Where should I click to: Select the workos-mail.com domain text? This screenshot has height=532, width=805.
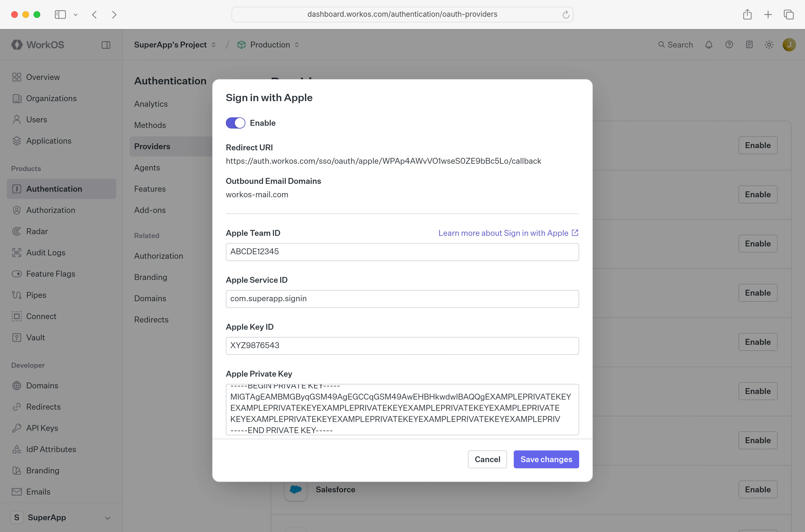tap(257, 195)
